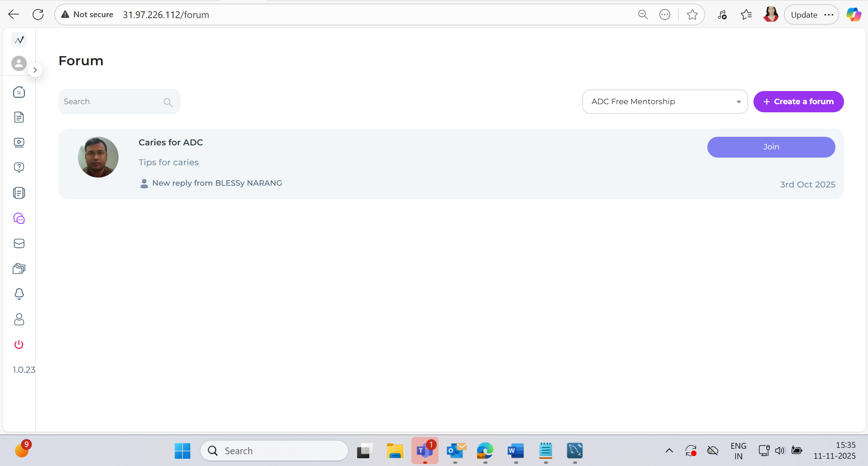Screen dimensions: 868x466
Task: Open the mail envelope icon in sidebar
Action: tap(19, 244)
